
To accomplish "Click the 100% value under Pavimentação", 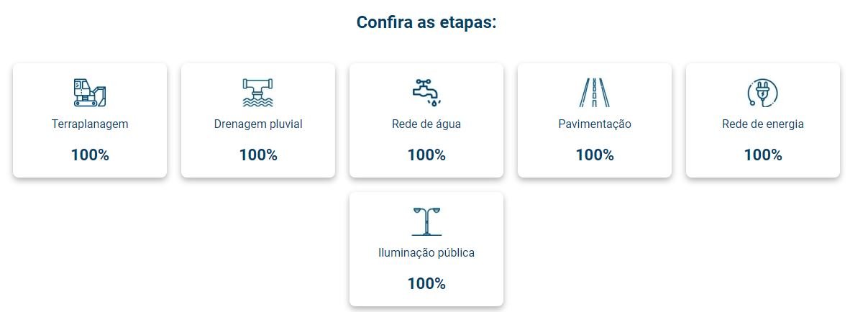I will coord(595,155).
